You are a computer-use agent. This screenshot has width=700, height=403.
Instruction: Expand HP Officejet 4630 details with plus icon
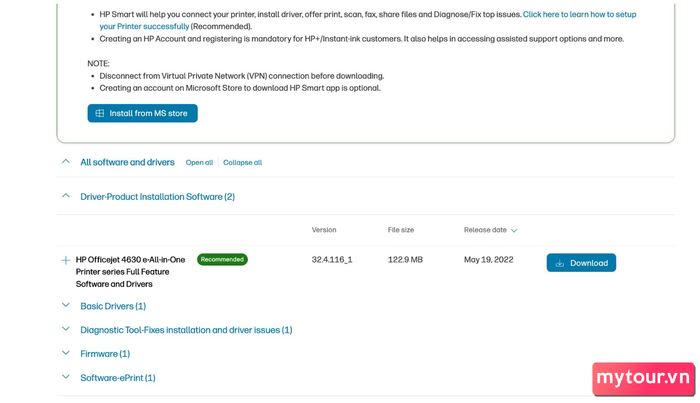[x=66, y=260]
